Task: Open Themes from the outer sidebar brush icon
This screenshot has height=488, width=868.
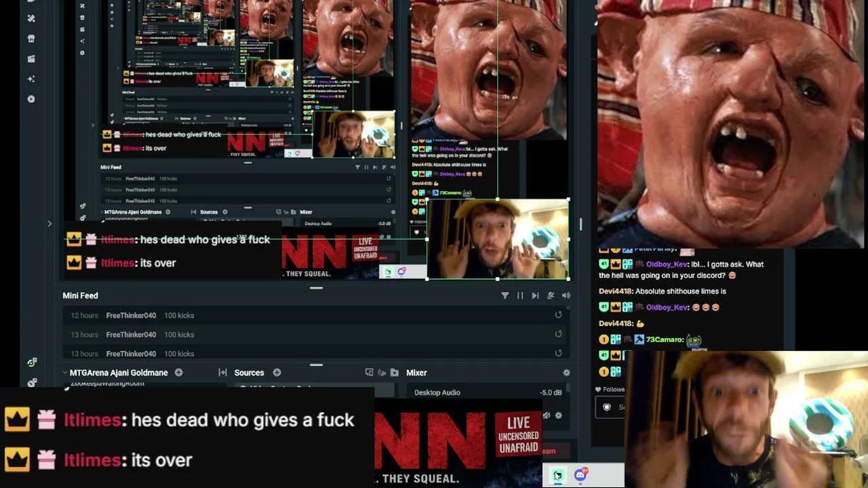Action: pos(31,18)
